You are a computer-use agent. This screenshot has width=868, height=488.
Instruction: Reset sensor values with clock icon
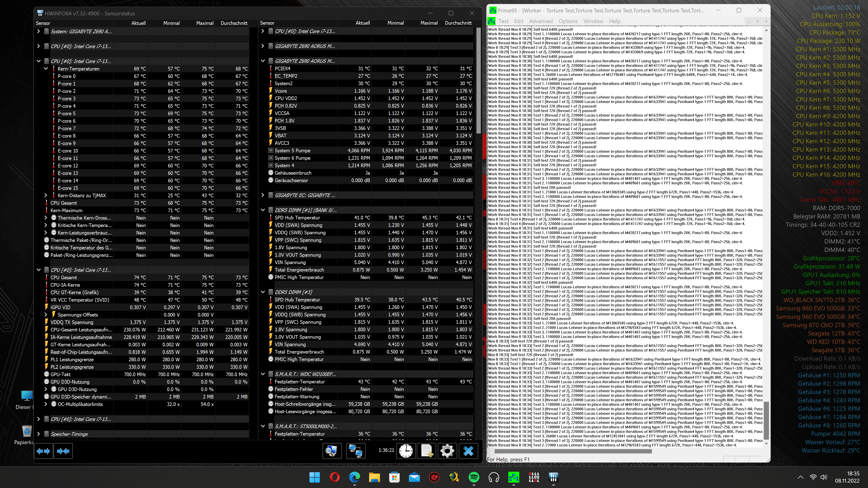pos(406,451)
